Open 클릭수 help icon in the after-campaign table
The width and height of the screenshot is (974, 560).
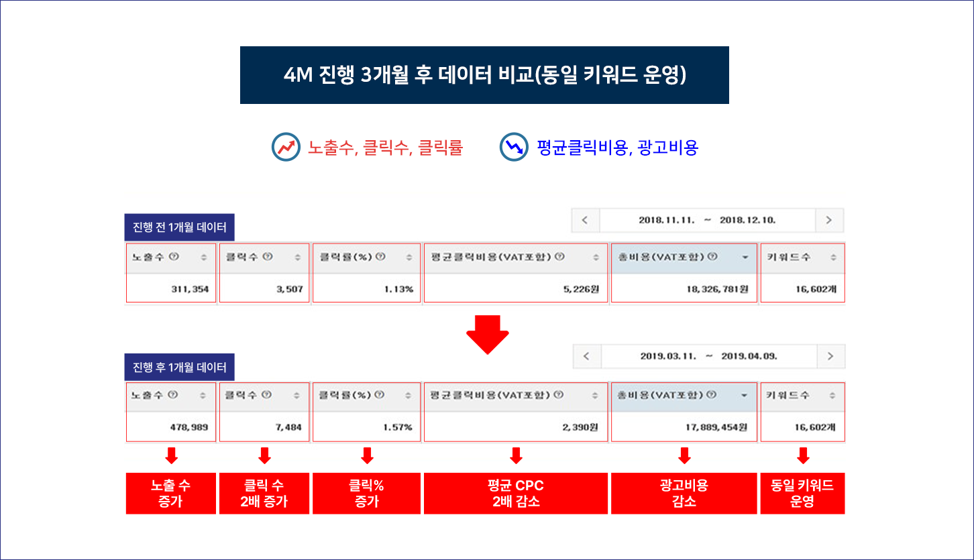point(267,396)
